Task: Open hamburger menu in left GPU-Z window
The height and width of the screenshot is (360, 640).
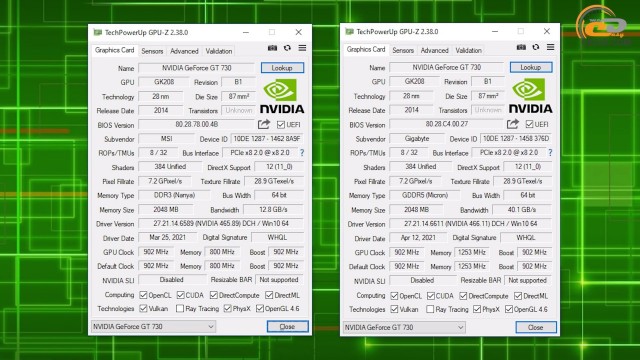Action: pos(302,48)
